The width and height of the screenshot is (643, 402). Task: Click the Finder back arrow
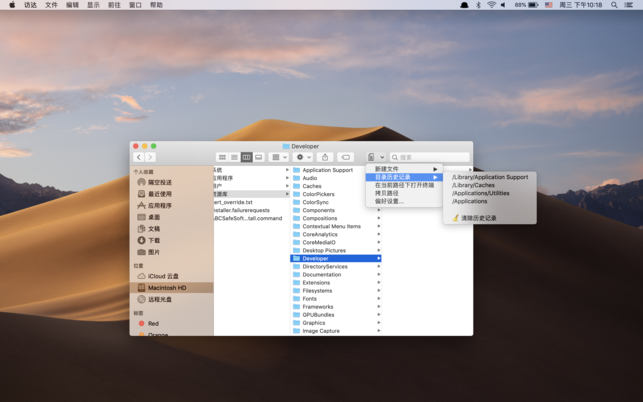click(139, 157)
